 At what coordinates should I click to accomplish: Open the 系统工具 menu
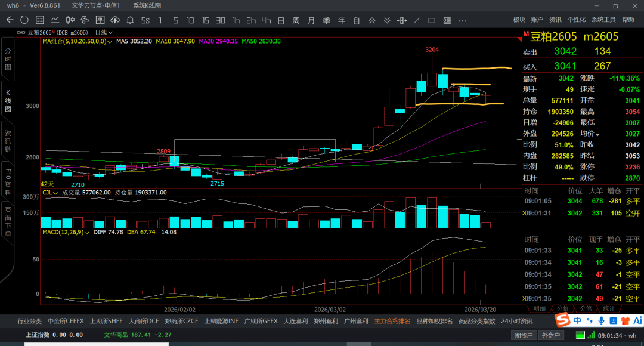(603, 20)
